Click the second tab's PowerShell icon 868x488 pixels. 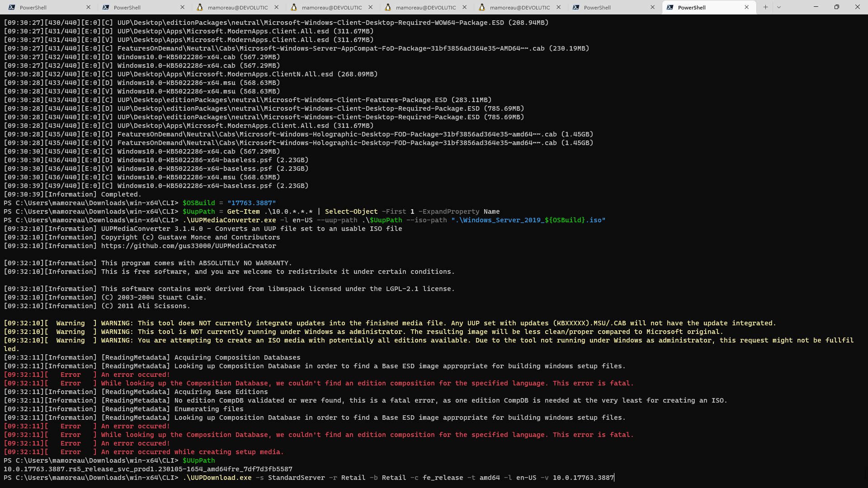click(106, 7)
